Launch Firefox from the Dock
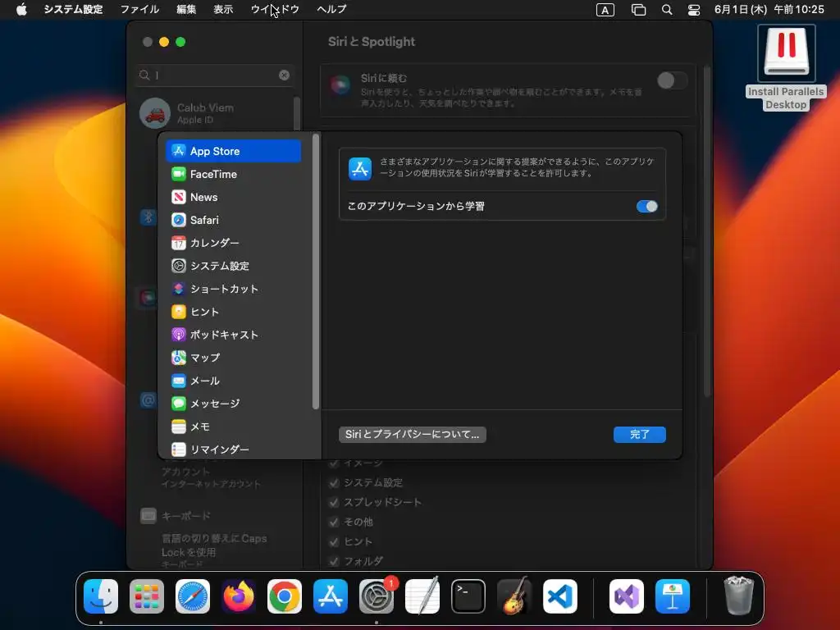840x630 pixels. (239, 596)
